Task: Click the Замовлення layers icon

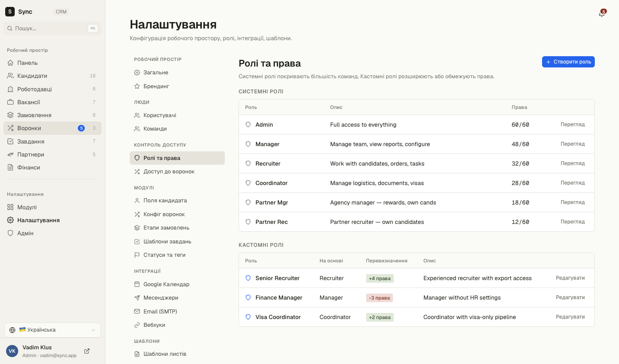Action: 10,115
